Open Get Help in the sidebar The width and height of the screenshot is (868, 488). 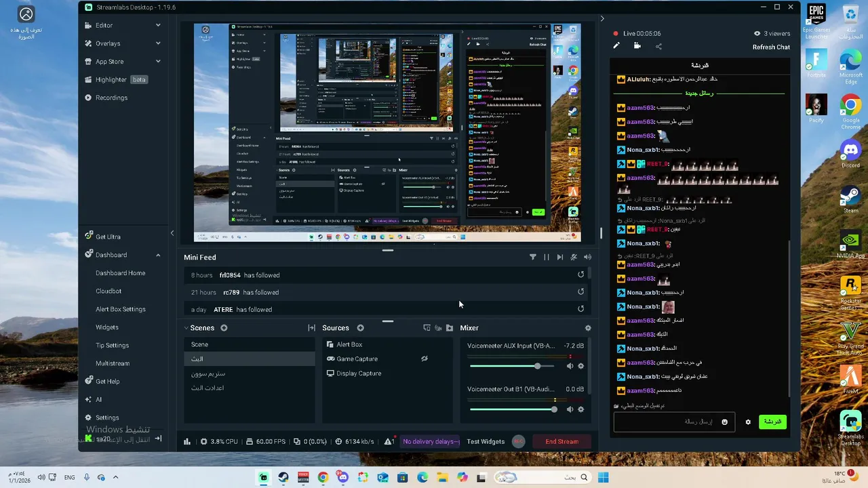click(x=102, y=381)
